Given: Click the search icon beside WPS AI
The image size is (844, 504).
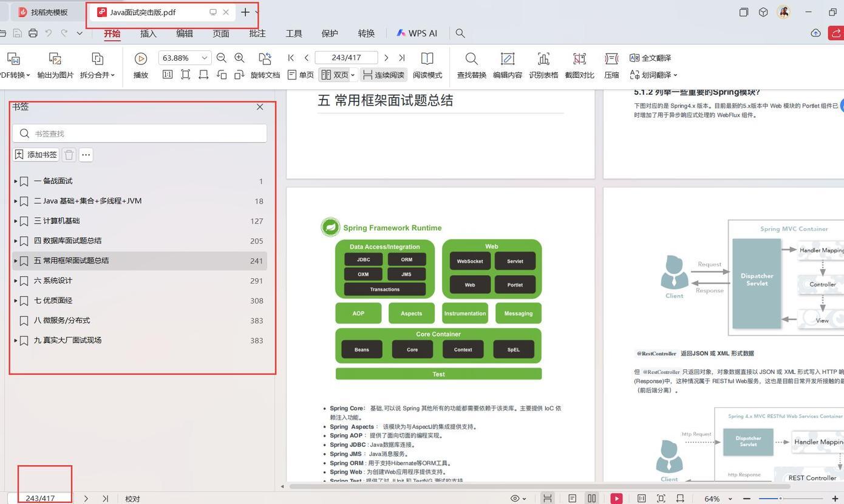Looking at the screenshot, I should coord(460,33).
